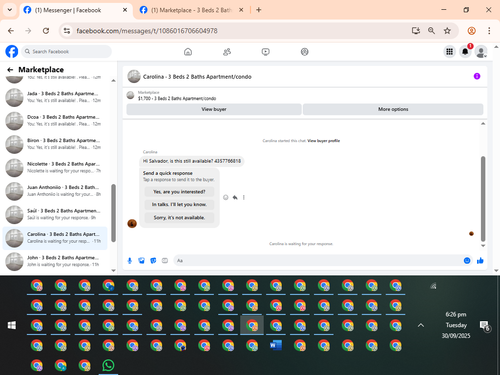Viewport: 500px width, 375px height.
Task: Close the Marketplace browser tab
Action: click(x=241, y=10)
